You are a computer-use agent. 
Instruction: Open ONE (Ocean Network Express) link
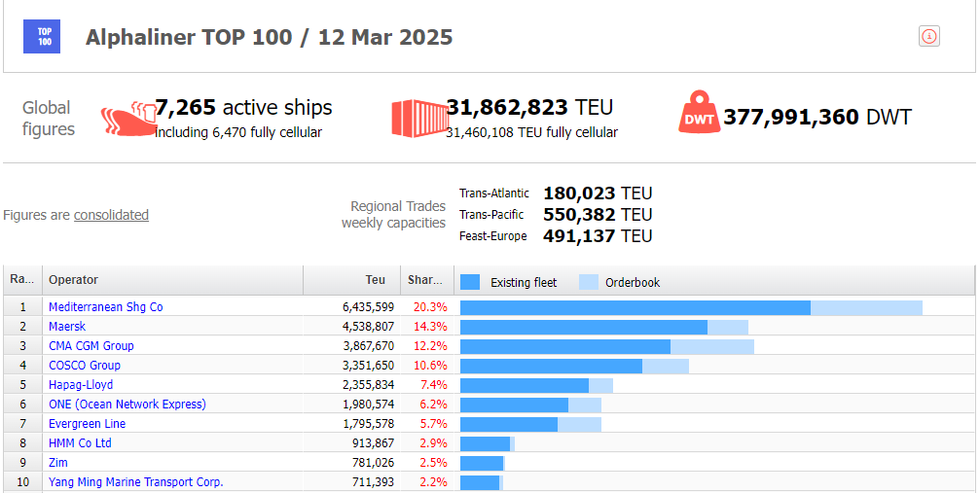click(x=127, y=404)
